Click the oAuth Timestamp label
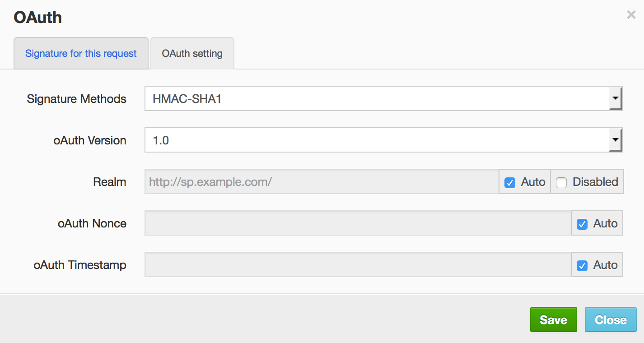This screenshot has width=644, height=343. click(79, 265)
